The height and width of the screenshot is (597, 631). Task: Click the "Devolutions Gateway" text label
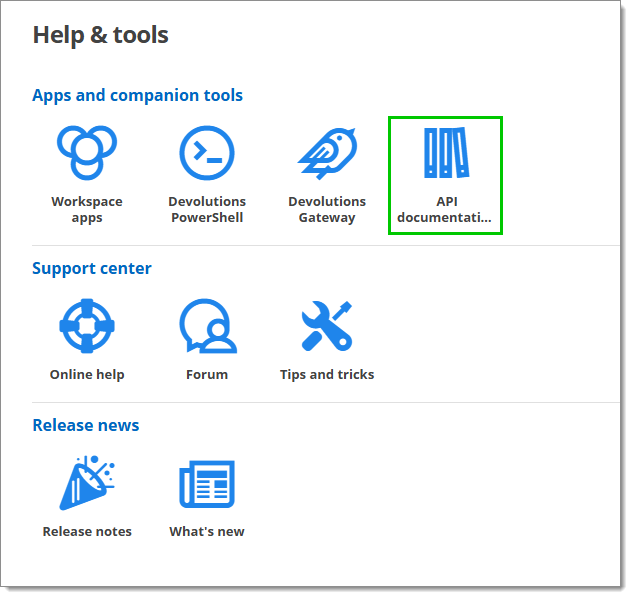[x=327, y=209]
